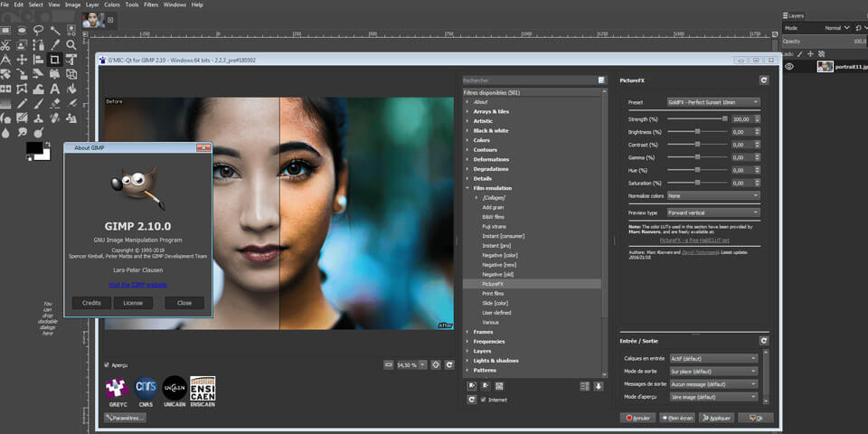Click the refresh icon beside Internet checkbox

(x=472, y=399)
